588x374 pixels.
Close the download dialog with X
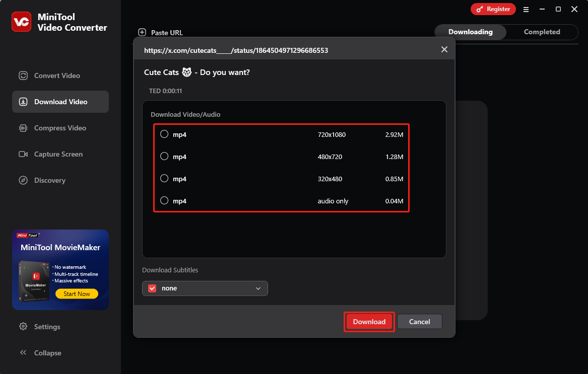(444, 49)
